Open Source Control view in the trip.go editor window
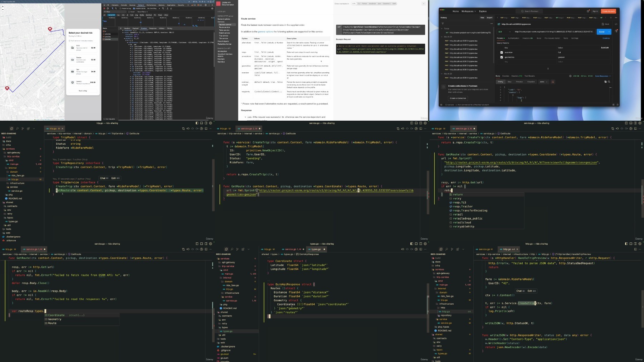644x362 pixels. tap(23, 129)
